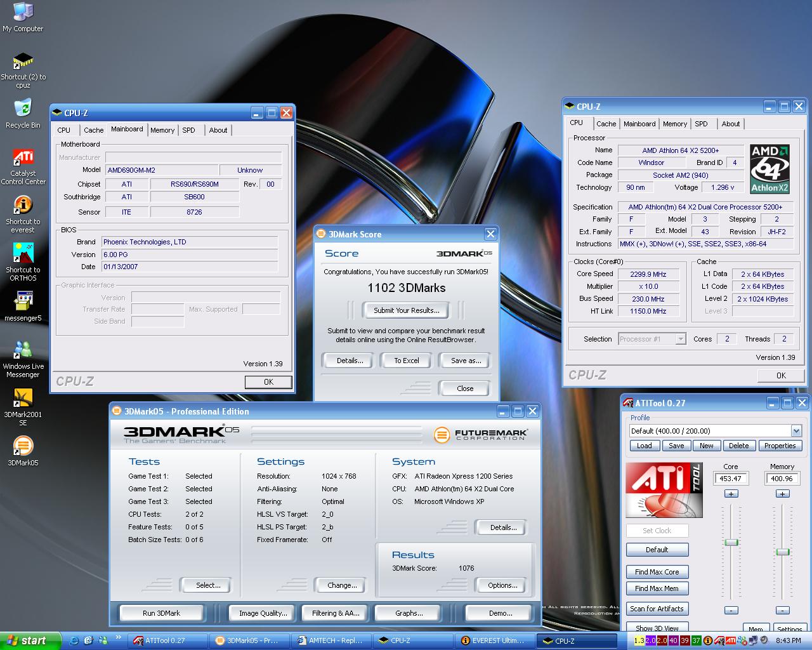Click Submit Your Results button
812x650 pixels.
pos(406,310)
